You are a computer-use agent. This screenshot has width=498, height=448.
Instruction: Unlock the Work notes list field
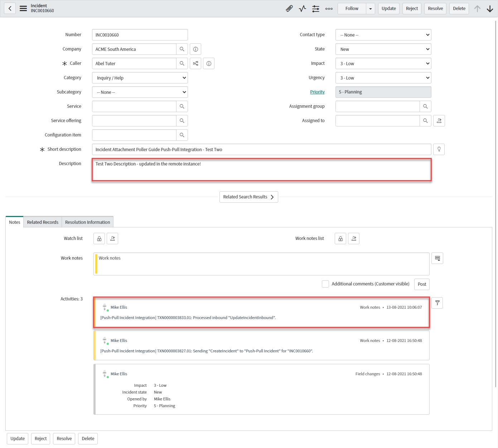[340, 239]
